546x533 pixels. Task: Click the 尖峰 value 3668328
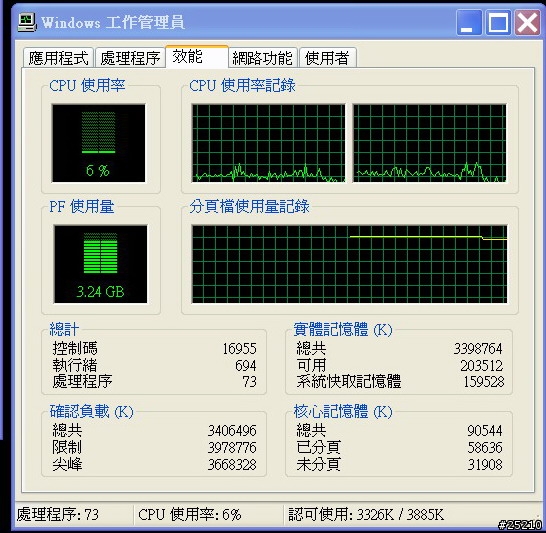click(232, 464)
